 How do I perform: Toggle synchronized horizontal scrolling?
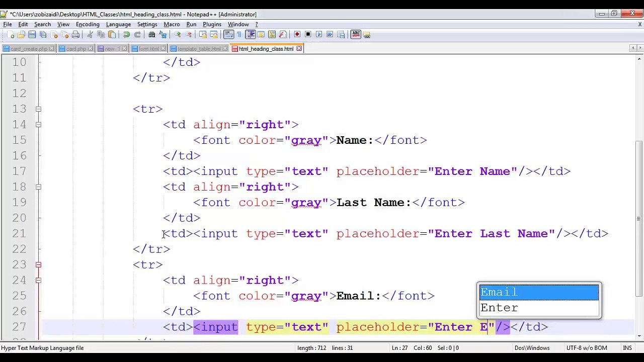click(214, 35)
